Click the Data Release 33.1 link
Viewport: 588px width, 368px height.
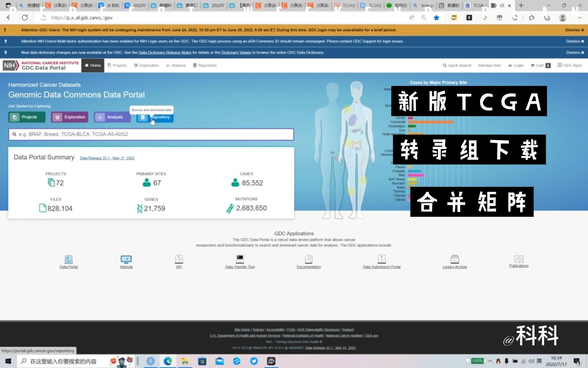coord(107,158)
